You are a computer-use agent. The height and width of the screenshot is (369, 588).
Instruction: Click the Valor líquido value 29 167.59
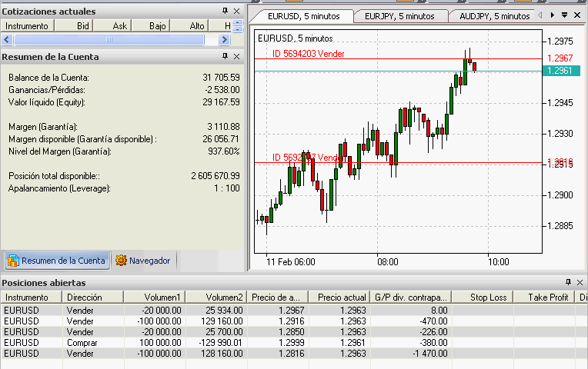tap(221, 102)
